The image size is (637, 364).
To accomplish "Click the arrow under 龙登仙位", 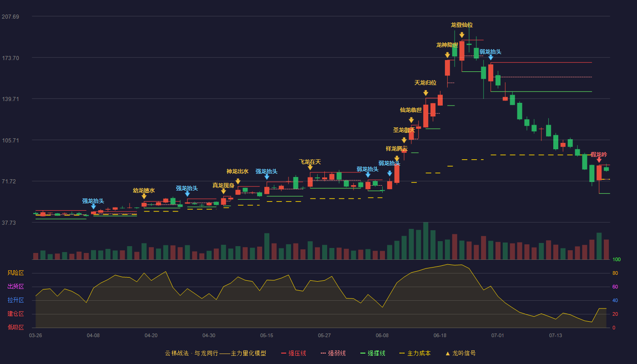I will coord(462,35).
